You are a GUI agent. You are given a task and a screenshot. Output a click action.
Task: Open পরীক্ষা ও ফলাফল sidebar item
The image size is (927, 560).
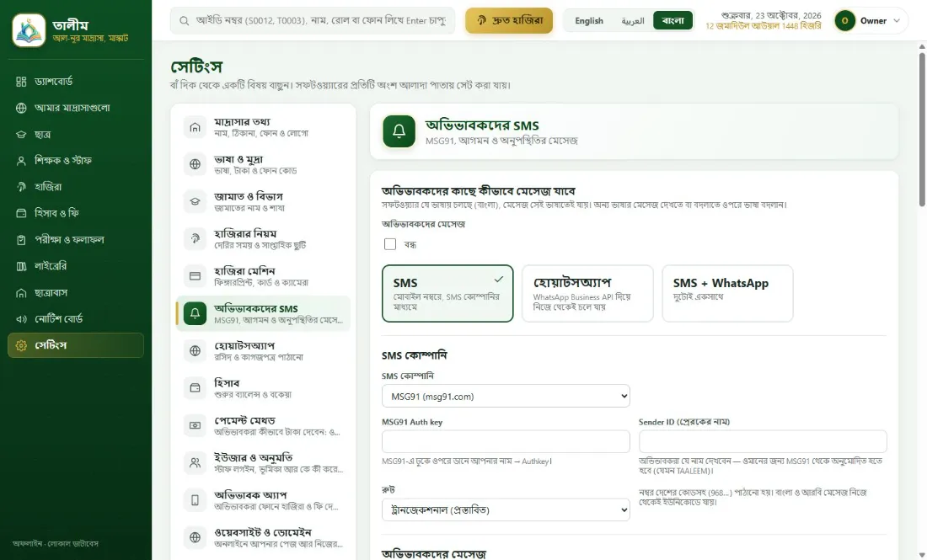[76, 240]
